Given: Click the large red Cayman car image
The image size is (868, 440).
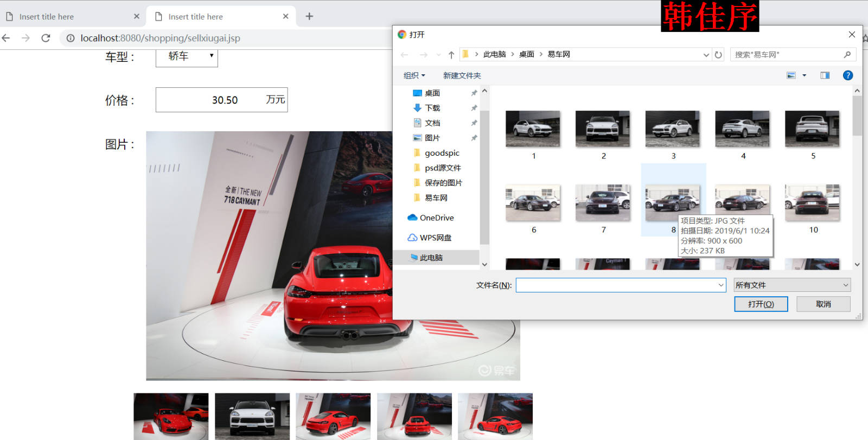Looking at the screenshot, I should click(x=269, y=256).
